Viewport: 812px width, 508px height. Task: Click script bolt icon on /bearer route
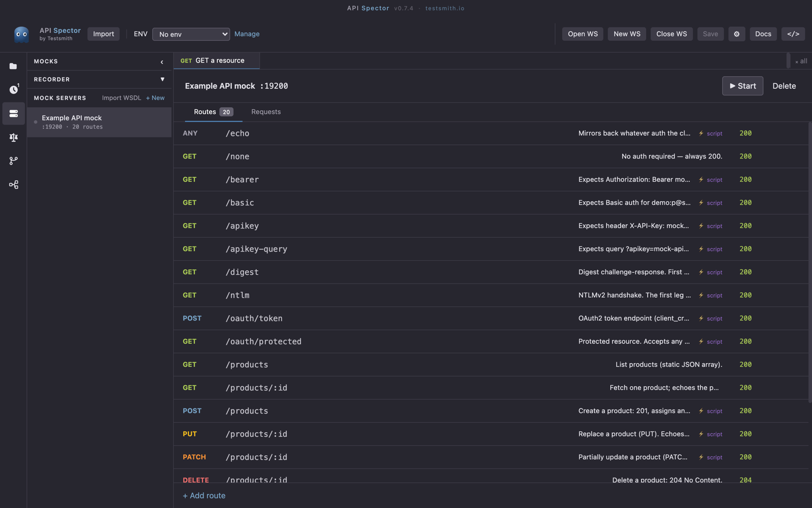pos(701,179)
